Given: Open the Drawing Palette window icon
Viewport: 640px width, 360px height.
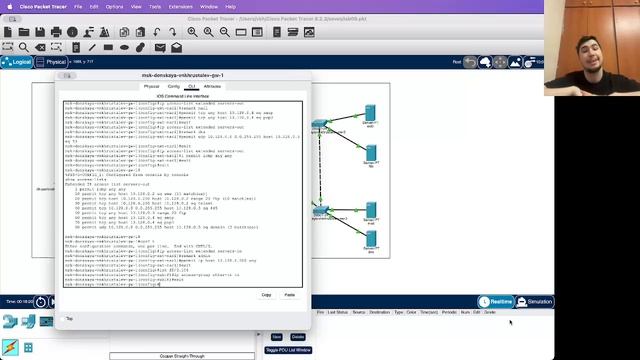Looking at the screenshot, I should tap(257, 32).
